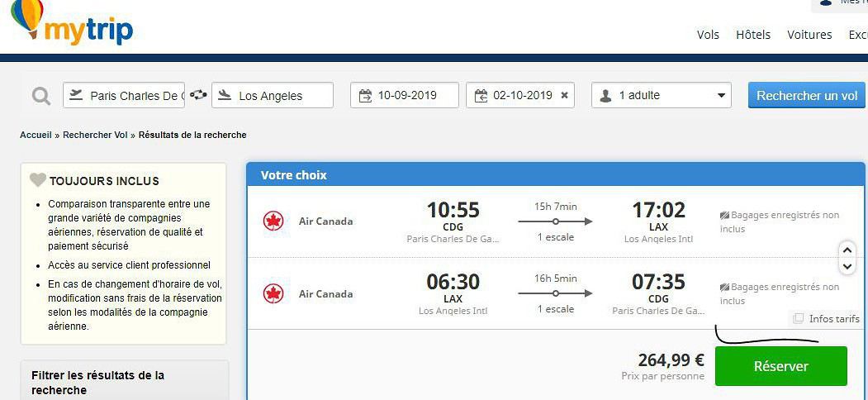Click the up chevron beside flight results
The height and width of the screenshot is (400, 868).
pyautogui.click(x=847, y=250)
